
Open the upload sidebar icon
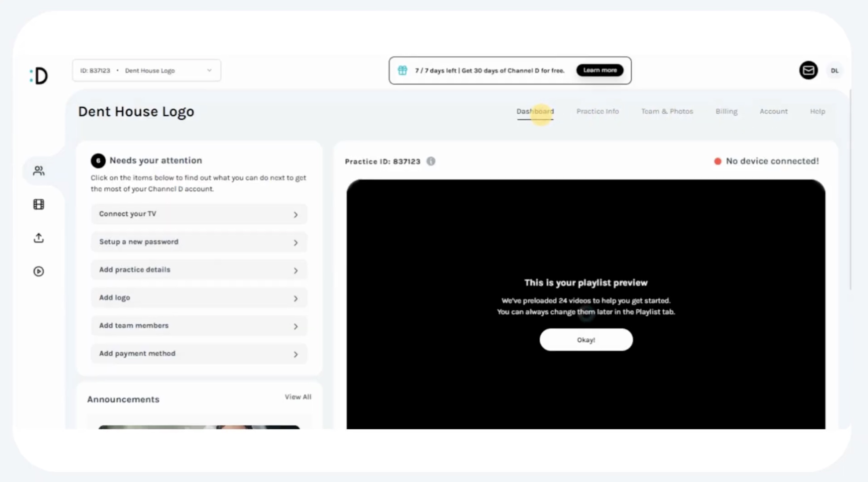39,238
